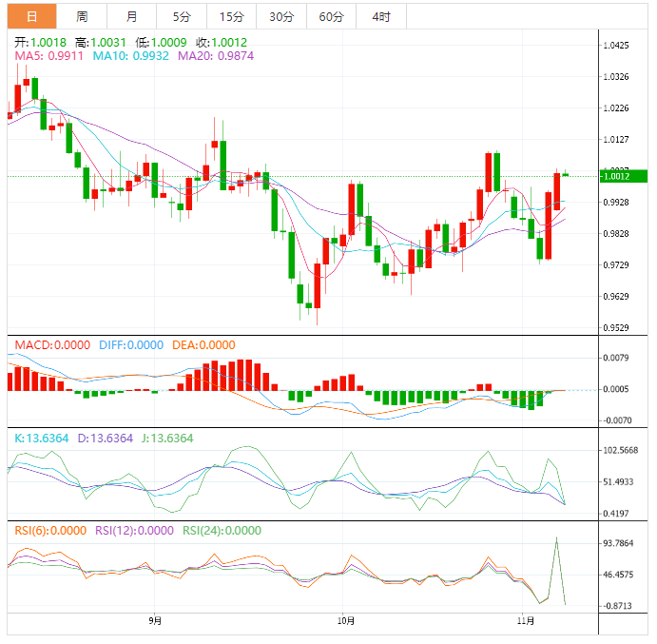The height and width of the screenshot is (644, 657).
Task: Switch to the weekly 周 tab
Action: point(82,16)
